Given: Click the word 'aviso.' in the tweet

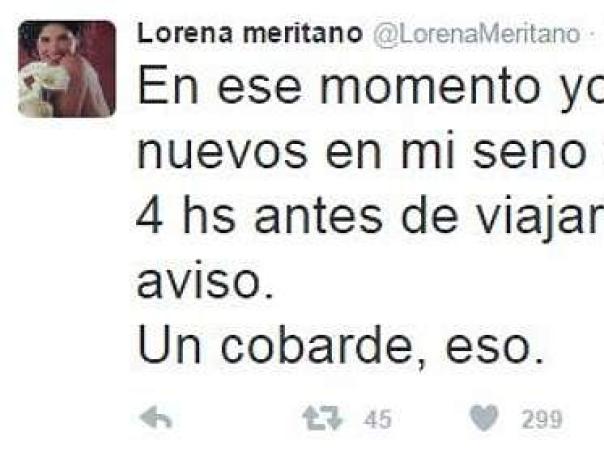Looking at the screenshot, I should (205, 281).
